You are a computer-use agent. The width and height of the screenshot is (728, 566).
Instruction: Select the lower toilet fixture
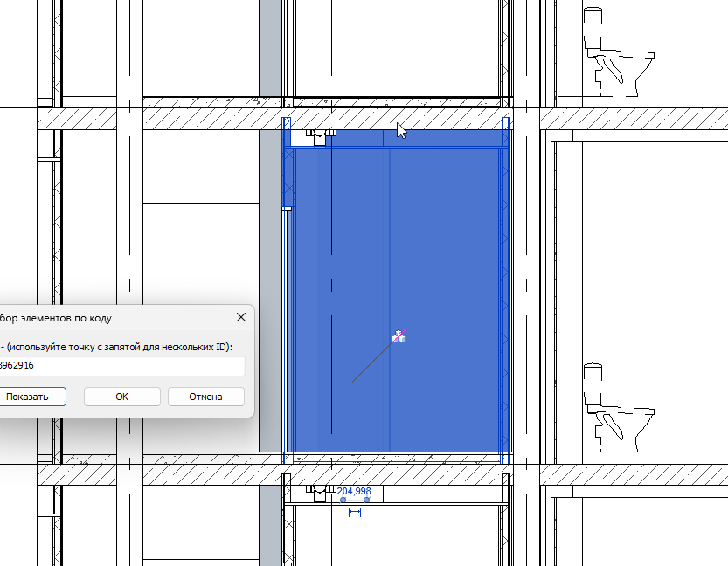click(x=618, y=408)
